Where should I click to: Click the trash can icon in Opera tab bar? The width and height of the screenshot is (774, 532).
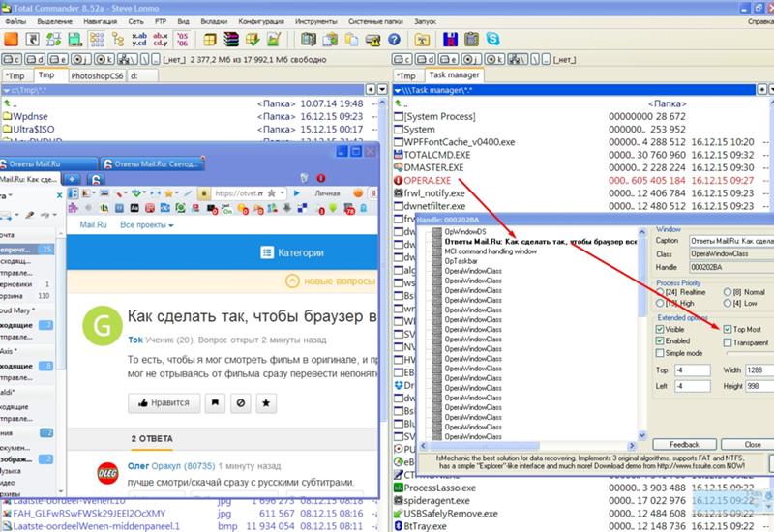pos(304,178)
